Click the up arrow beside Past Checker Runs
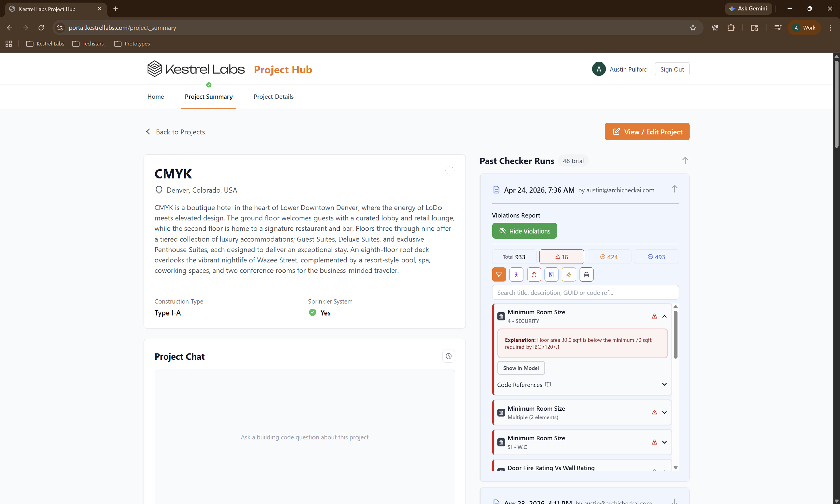The width and height of the screenshot is (840, 504). click(x=685, y=160)
